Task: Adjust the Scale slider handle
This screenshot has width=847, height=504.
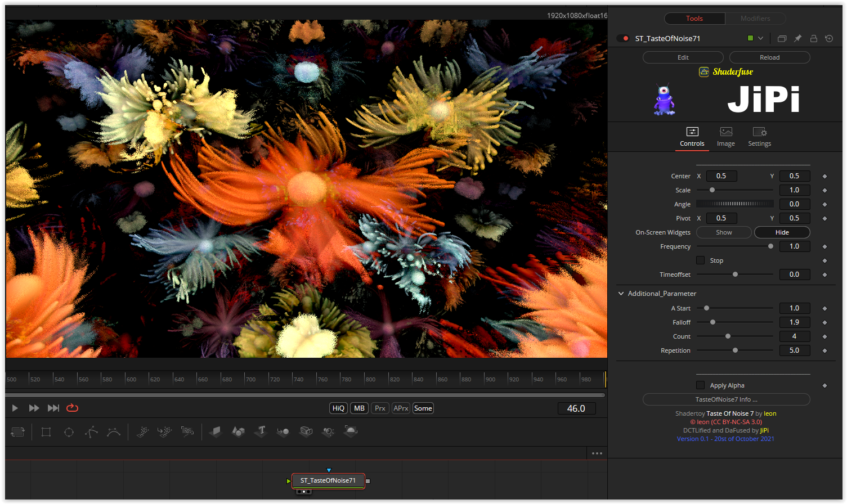Action: coord(712,190)
